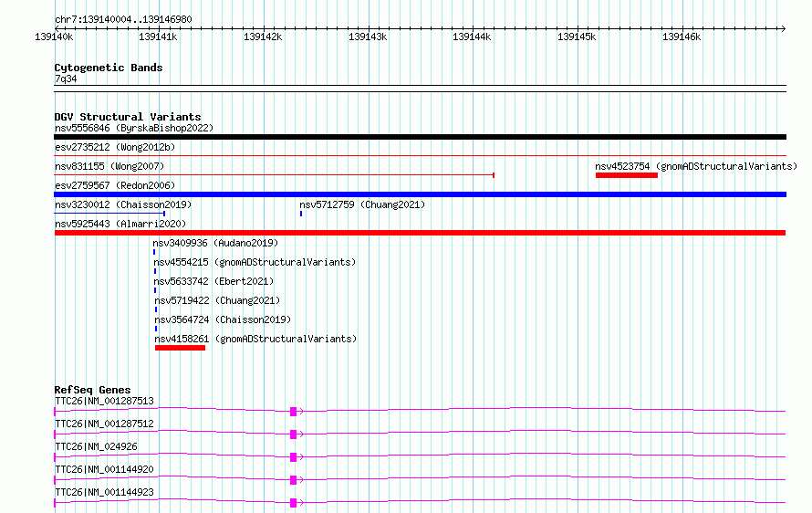
Task: Click nsv3564724 (Chaisson2019) variant label
Action: coord(223,319)
